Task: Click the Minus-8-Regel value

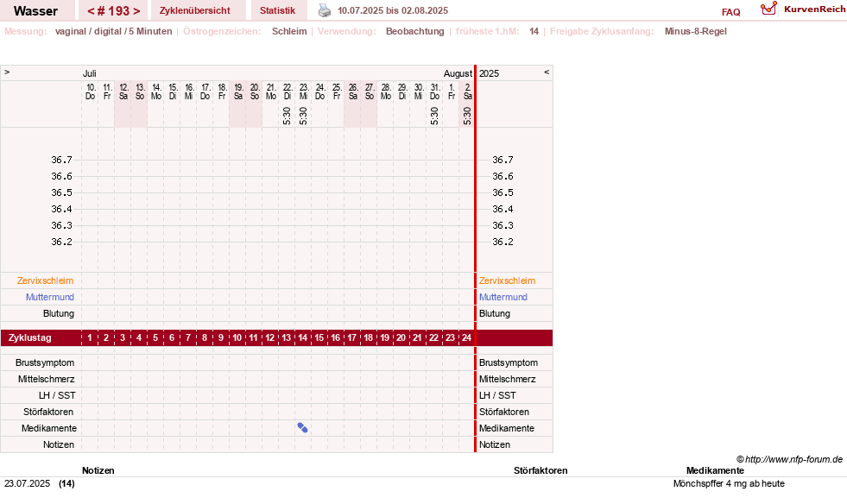Action: tap(696, 31)
